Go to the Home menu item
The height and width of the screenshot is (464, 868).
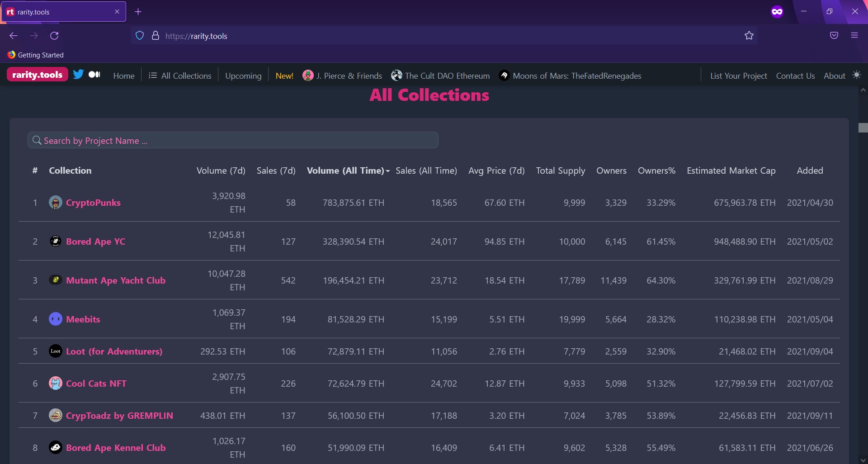point(124,76)
